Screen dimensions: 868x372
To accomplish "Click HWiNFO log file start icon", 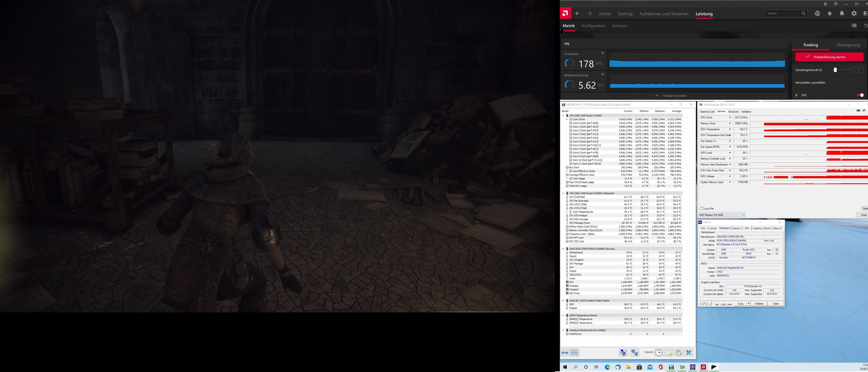I will [669, 353].
